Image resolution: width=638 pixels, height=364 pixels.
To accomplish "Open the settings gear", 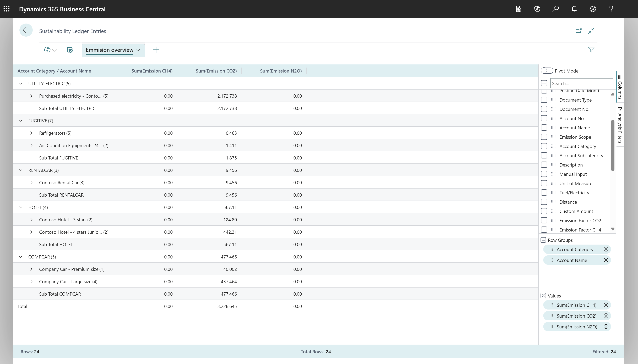I will pyautogui.click(x=592, y=9).
